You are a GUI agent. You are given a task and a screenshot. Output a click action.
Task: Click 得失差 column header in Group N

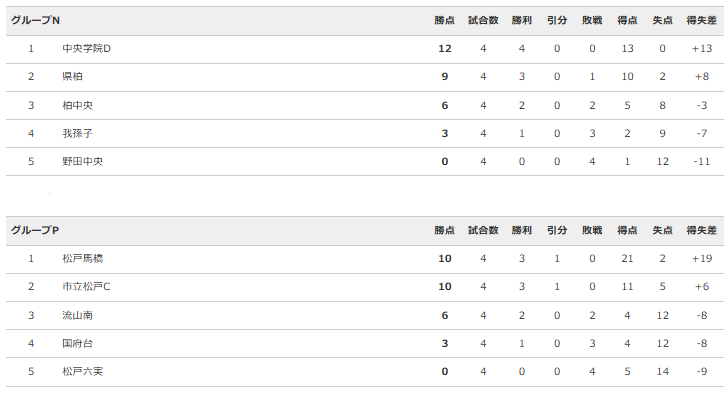[x=701, y=20]
